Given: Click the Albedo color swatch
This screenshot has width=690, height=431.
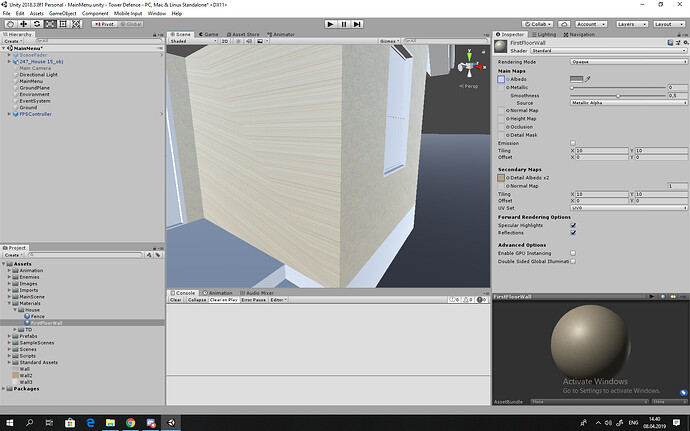Looking at the screenshot, I should tap(576, 79).
